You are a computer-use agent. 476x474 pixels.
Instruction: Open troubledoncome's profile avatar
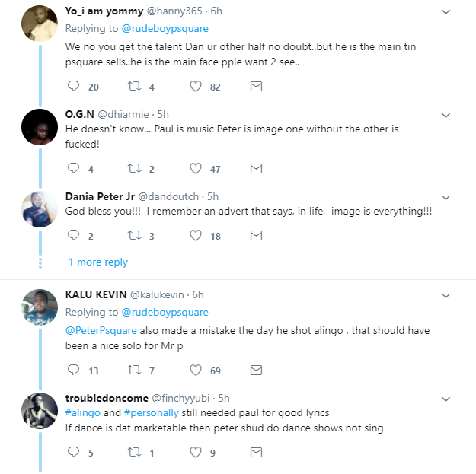coord(40,411)
